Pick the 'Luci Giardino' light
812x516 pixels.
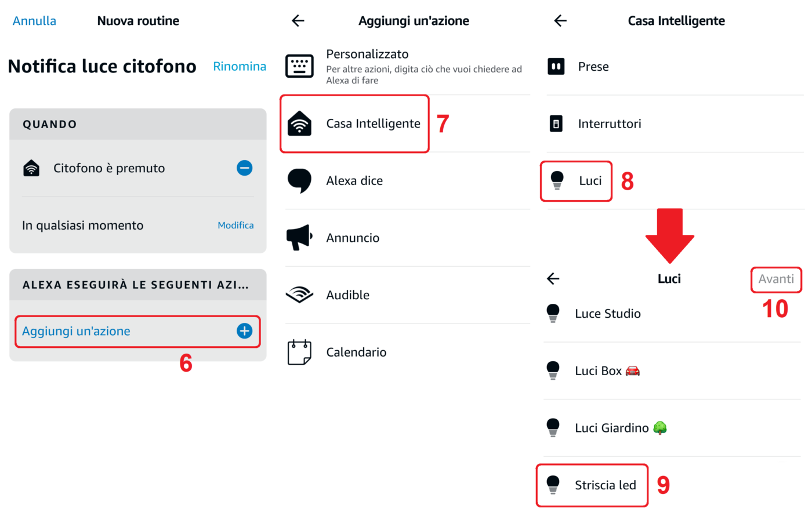(611, 428)
